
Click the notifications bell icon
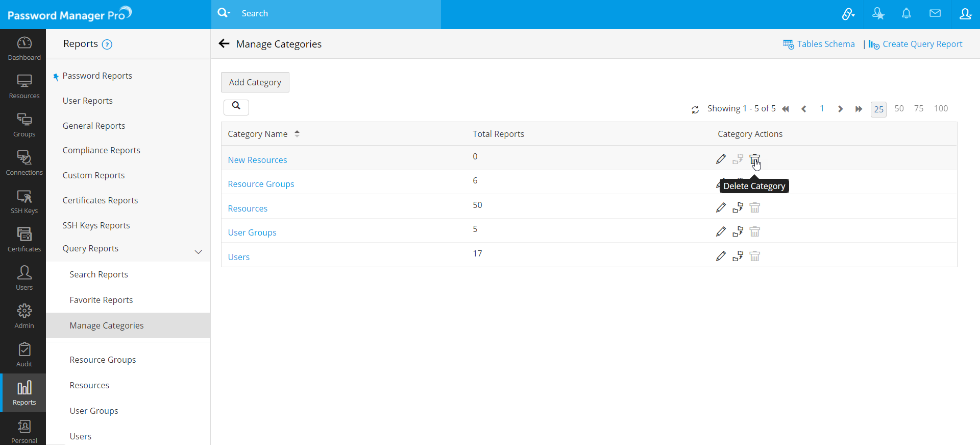click(x=906, y=14)
